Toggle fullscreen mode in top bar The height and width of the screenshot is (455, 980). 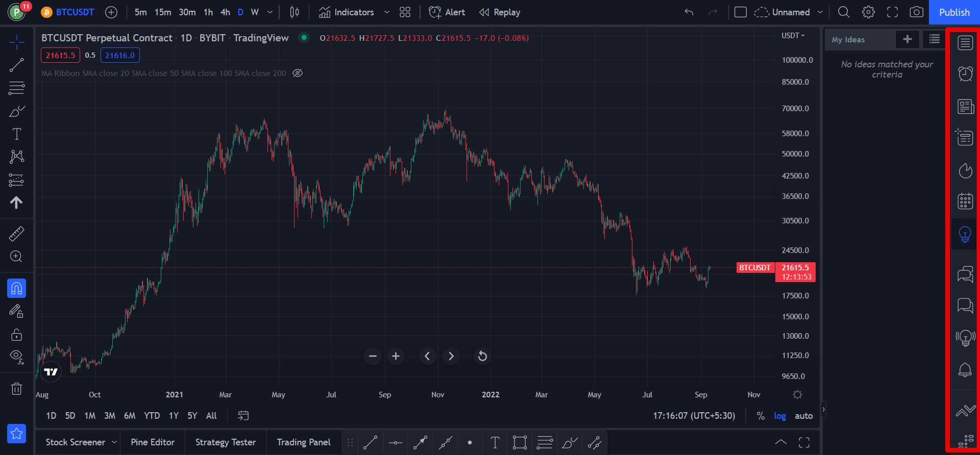click(892, 12)
